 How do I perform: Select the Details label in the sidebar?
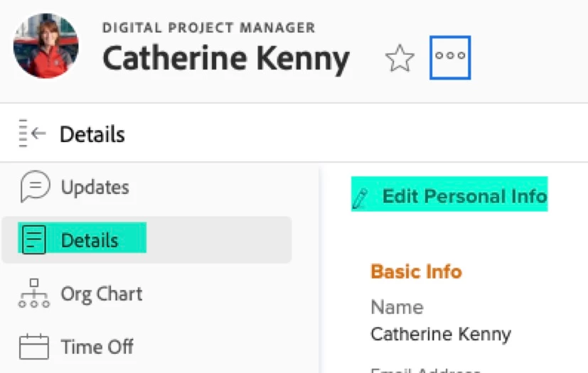tap(90, 240)
